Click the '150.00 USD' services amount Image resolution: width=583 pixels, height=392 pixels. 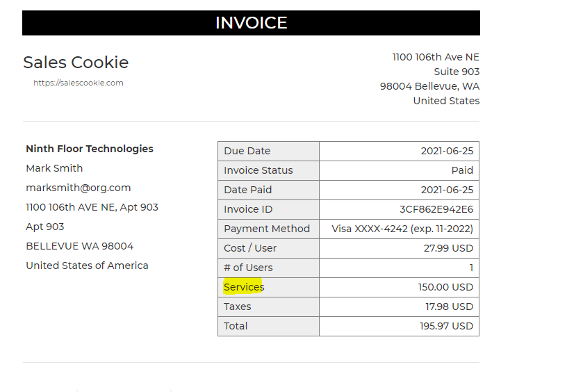tap(445, 287)
